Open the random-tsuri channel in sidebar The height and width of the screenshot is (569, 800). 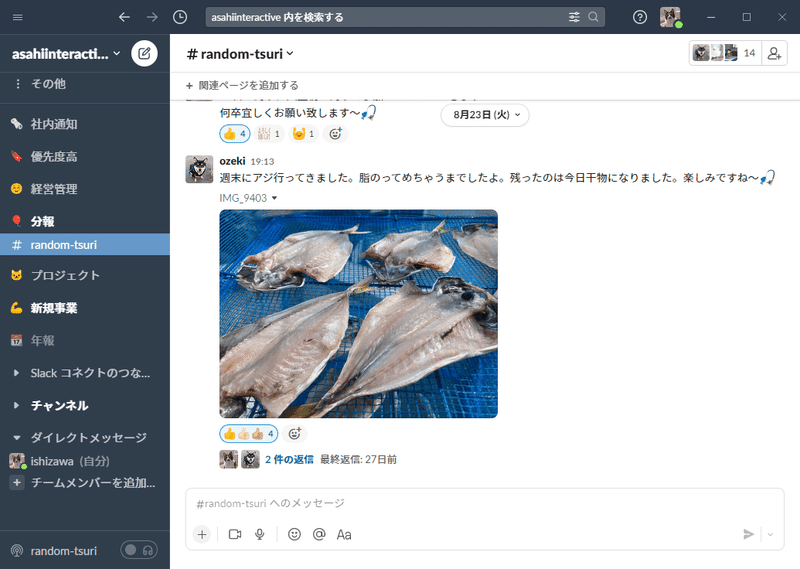pyautogui.click(x=85, y=245)
